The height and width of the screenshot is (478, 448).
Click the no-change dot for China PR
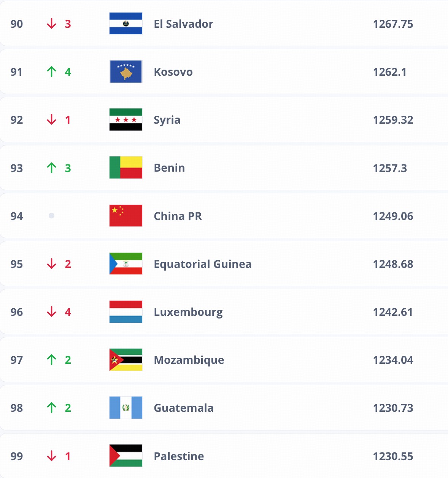click(x=52, y=216)
